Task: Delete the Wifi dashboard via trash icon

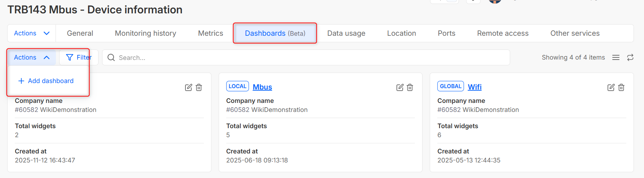Action: tap(621, 87)
